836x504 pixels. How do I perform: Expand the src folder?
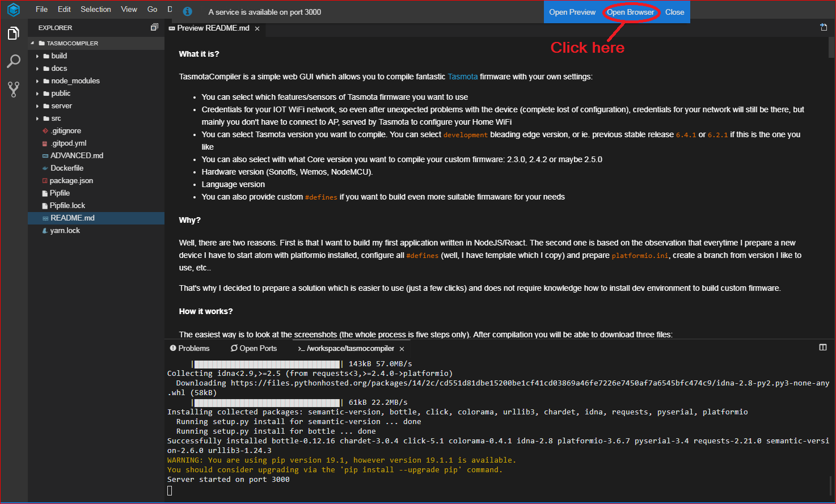pyautogui.click(x=37, y=118)
